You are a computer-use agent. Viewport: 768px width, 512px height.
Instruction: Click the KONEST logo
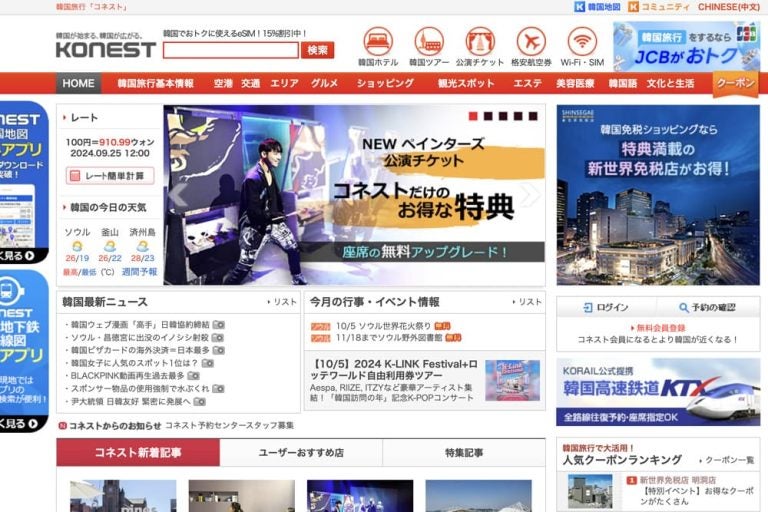[x=106, y=49]
